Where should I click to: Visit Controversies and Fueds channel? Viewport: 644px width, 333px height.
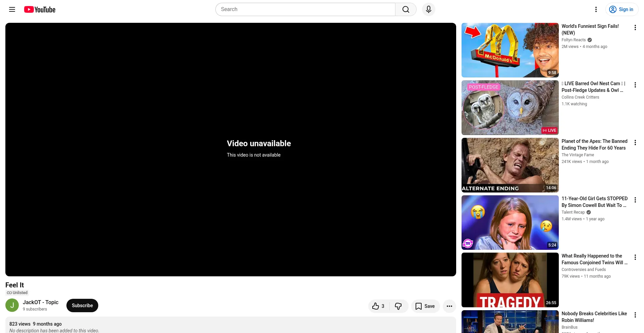584,270
